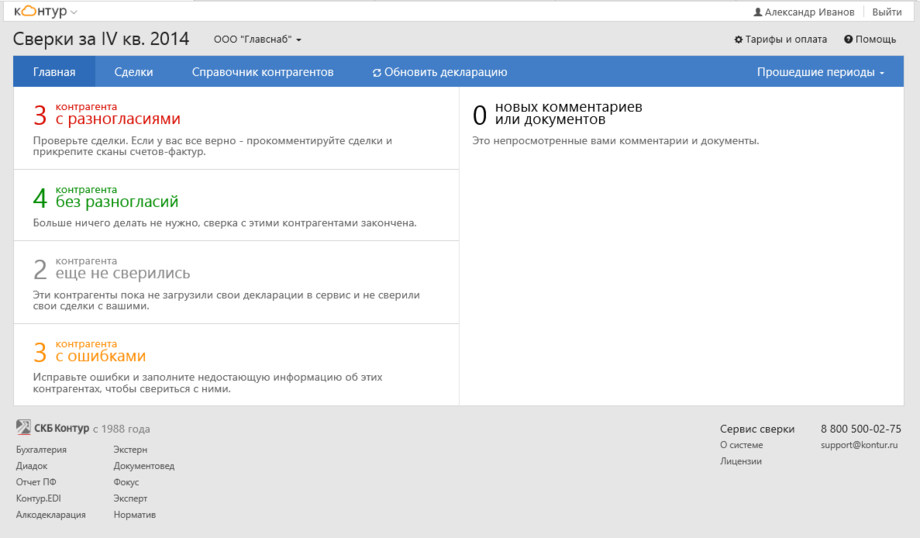Click the green number 4
920x538 pixels.
point(40,198)
